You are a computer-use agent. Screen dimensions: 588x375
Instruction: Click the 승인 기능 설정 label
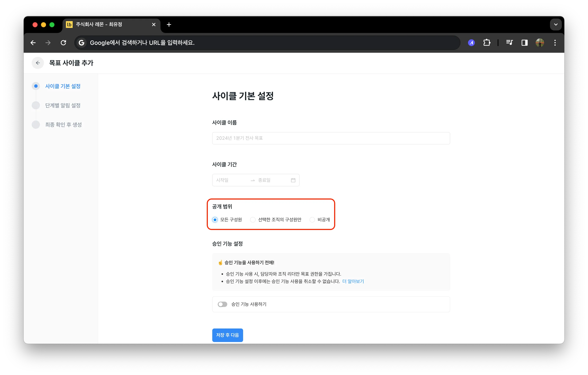click(x=227, y=244)
